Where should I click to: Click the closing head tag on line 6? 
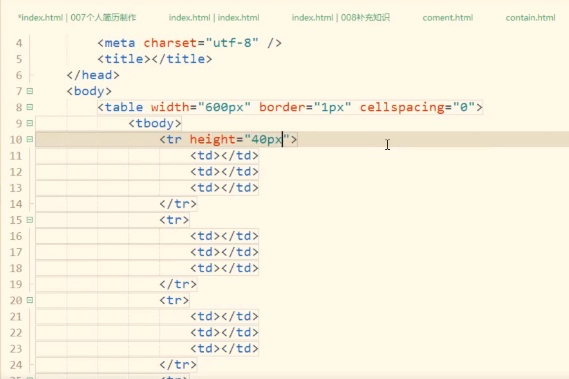point(93,75)
